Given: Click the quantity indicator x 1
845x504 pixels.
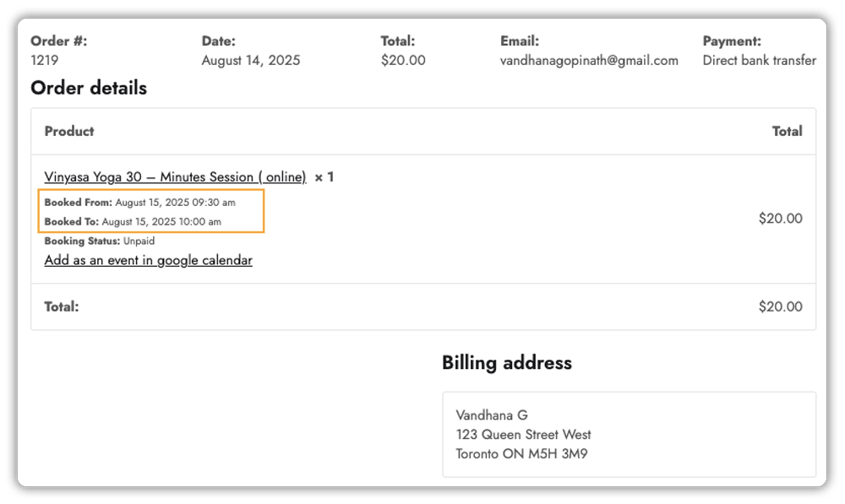Looking at the screenshot, I should tap(324, 176).
